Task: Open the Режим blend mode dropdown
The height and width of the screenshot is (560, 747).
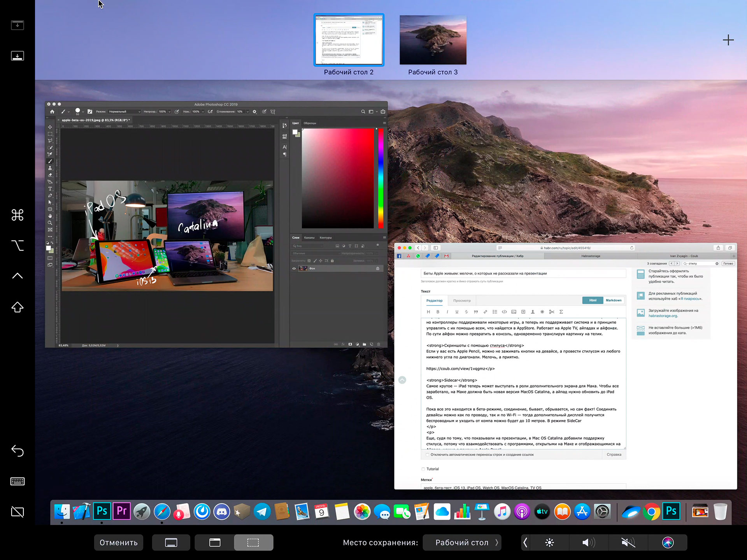Action: (124, 112)
